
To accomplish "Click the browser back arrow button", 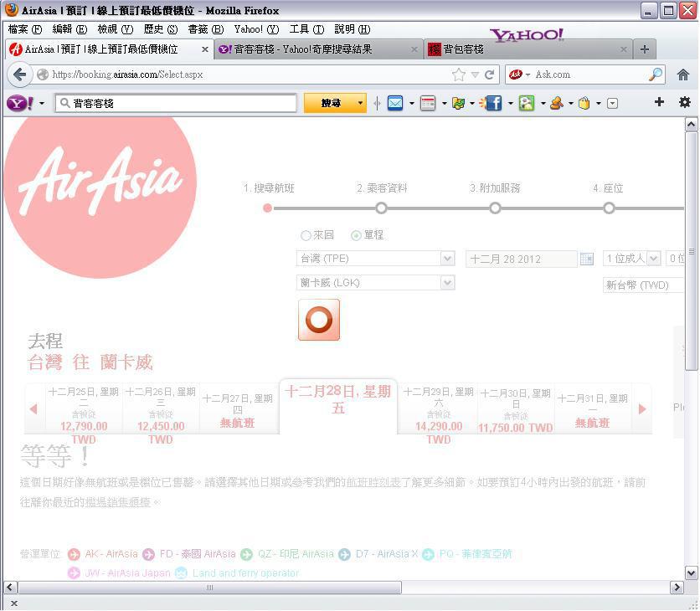I will click(20, 74).
